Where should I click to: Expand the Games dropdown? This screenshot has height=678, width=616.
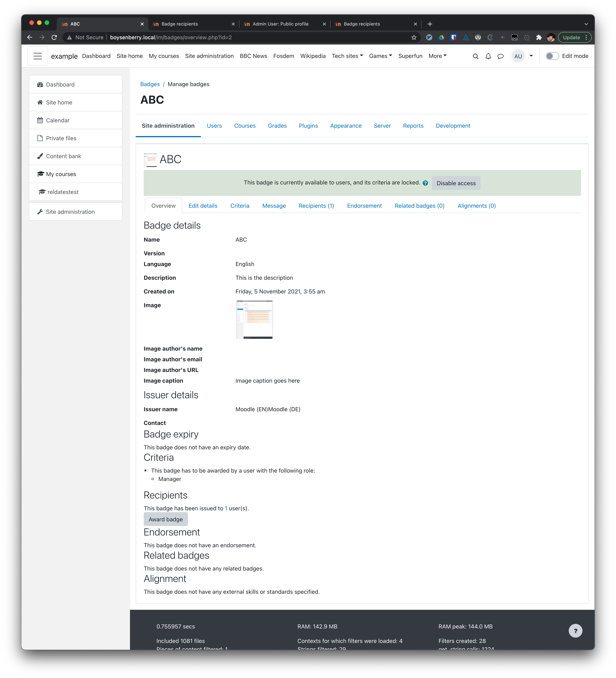380,56
